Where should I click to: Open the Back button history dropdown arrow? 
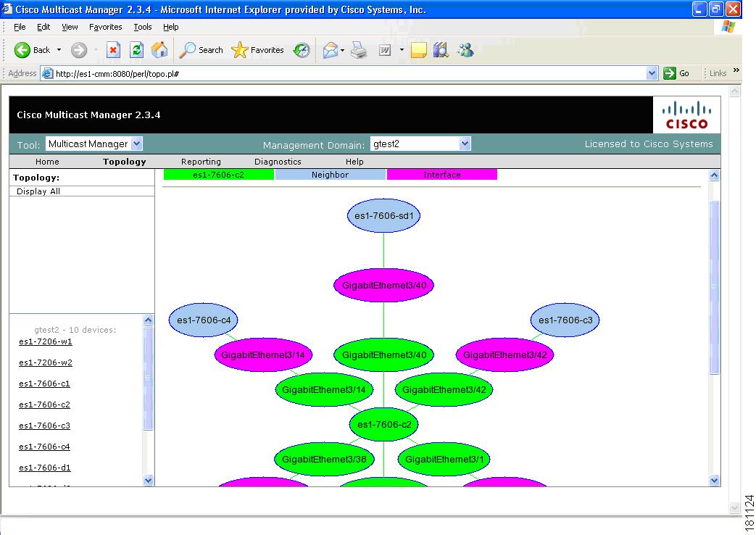(59, 50)
